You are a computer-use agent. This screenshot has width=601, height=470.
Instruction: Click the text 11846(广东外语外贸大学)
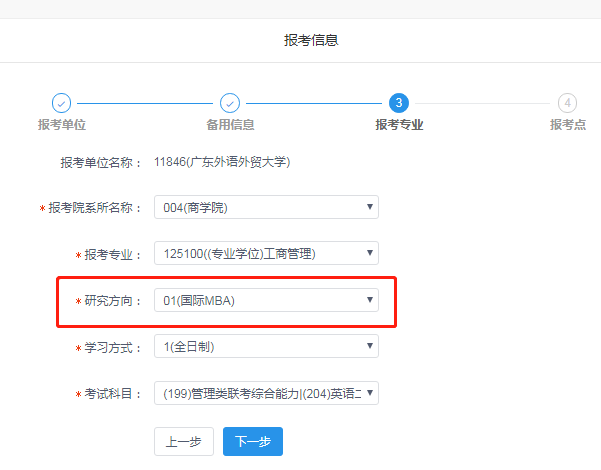click(x=222, y=161)
